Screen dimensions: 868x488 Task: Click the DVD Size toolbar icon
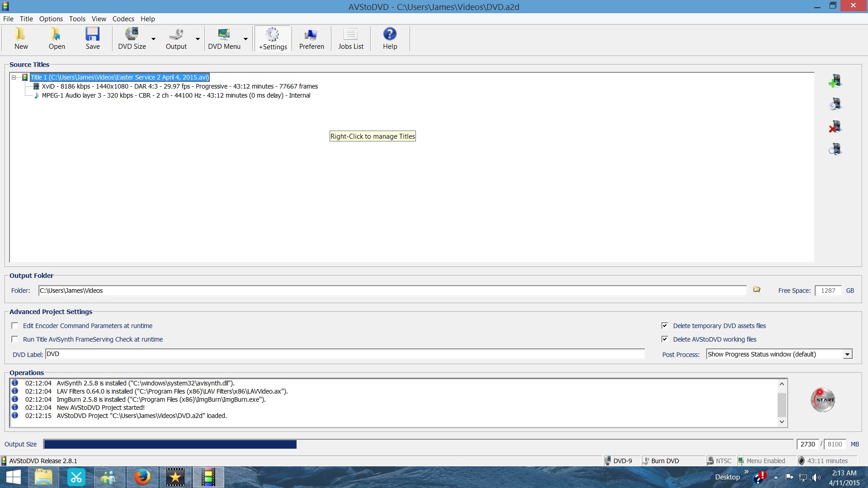coord(132,38)
